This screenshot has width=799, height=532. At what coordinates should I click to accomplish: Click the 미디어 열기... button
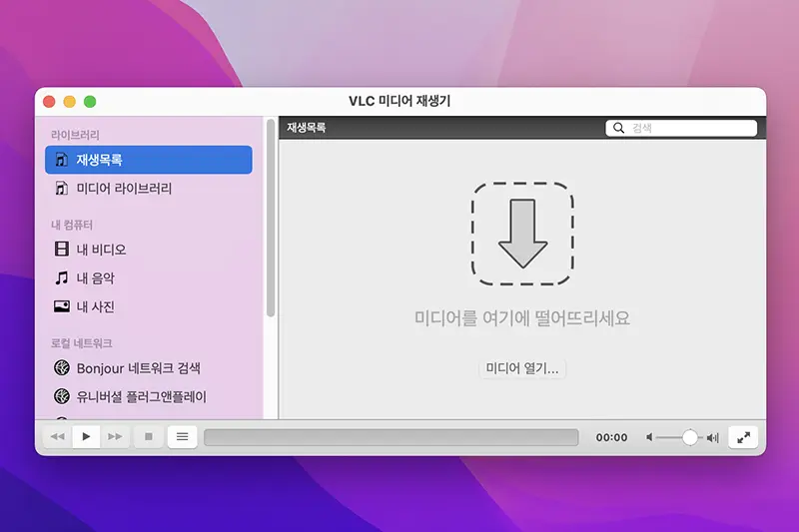[521, 369]
